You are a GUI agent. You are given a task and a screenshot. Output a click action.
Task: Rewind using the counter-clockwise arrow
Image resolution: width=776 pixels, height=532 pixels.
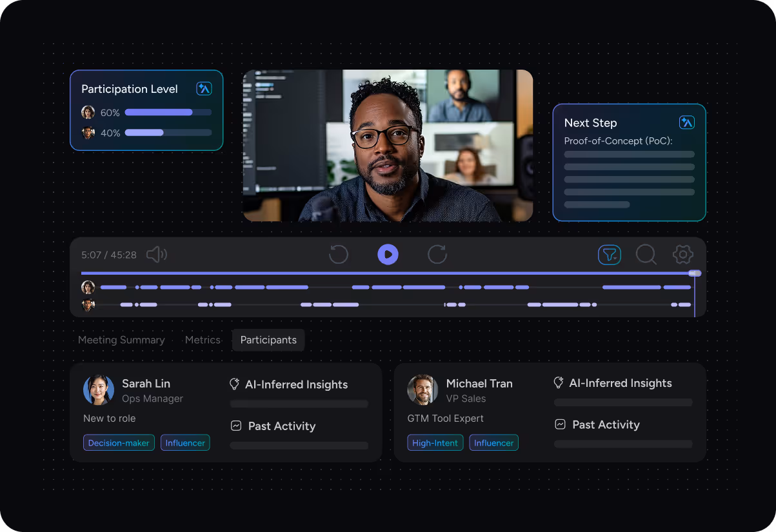pos(339,254)
